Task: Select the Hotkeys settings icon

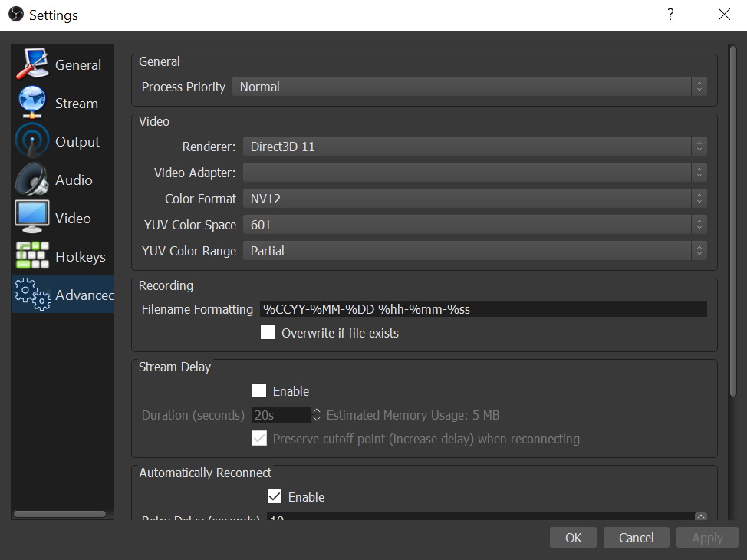Action: click(x=31, y=255)
